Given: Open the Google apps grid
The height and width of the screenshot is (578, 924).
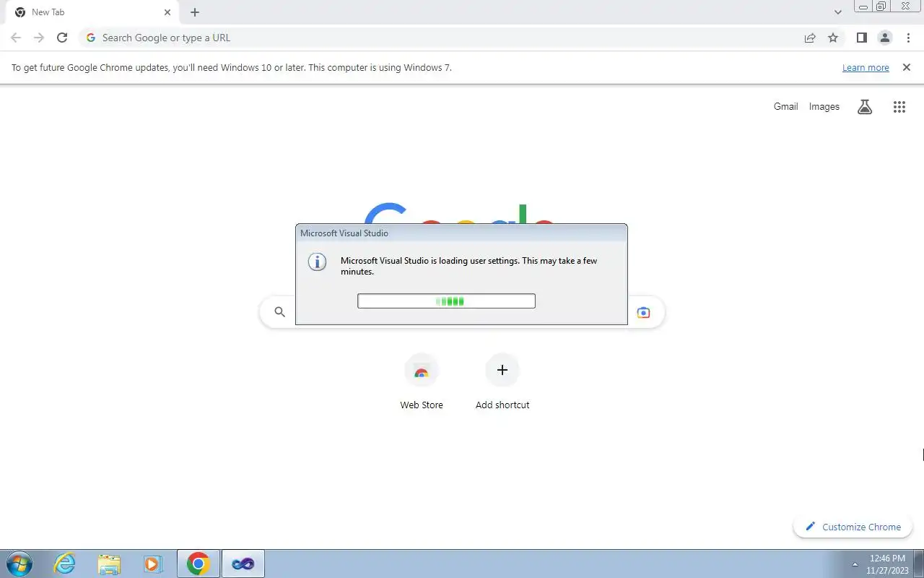Looking at the screenshot, I should (x=899, y=107).
